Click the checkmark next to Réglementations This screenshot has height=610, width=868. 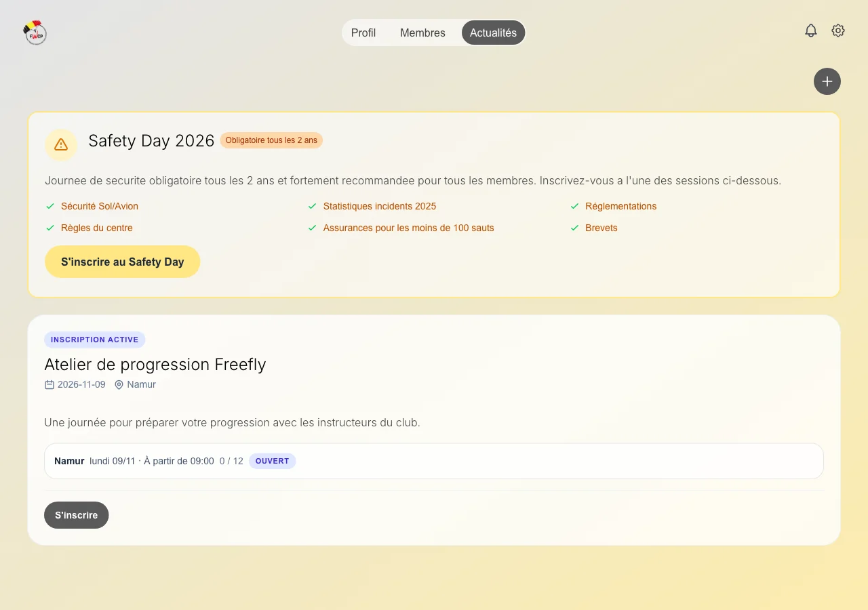[x=574, y=206]
